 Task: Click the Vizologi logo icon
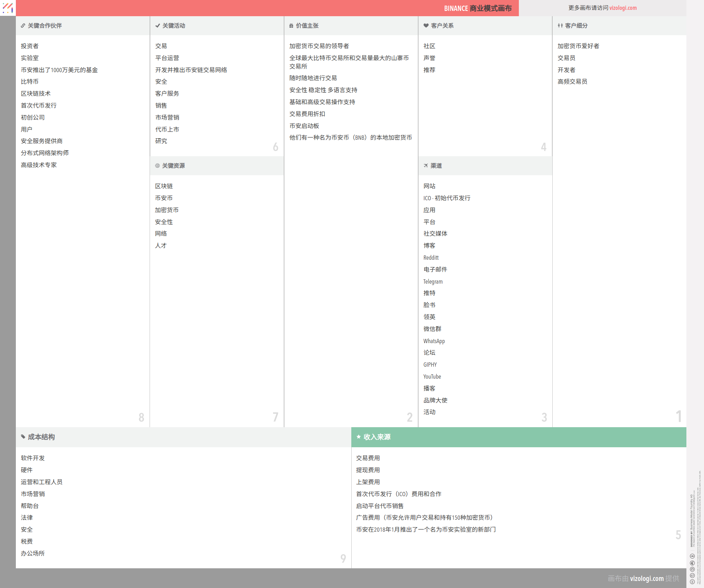(x=8, y=8)
